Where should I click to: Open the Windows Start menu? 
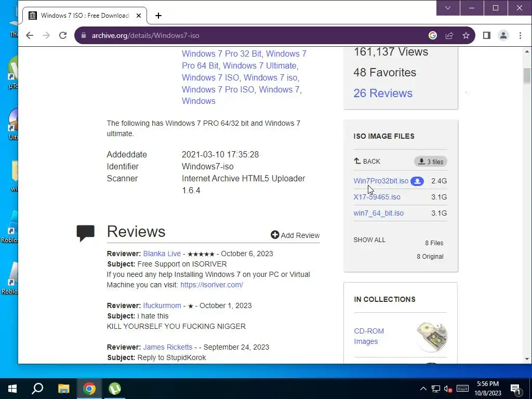pos(12,389)
